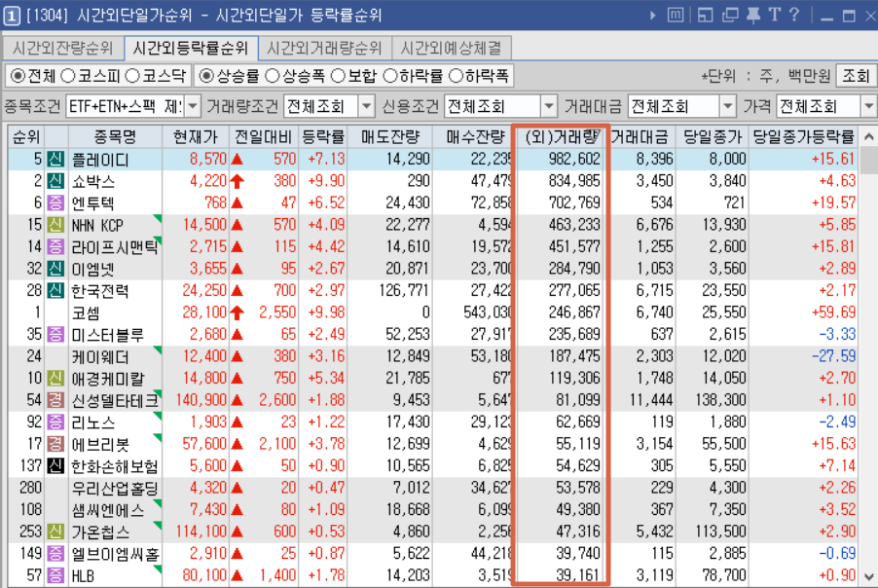Screen dimensions: 878x588
Task: Select the 하락폭 radio button
Action: (x=456, y=76)
